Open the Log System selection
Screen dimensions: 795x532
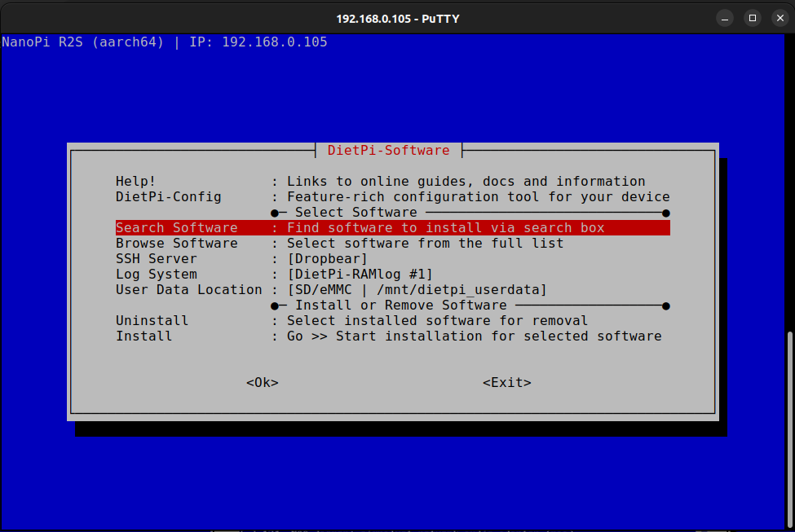click(156, 275)
